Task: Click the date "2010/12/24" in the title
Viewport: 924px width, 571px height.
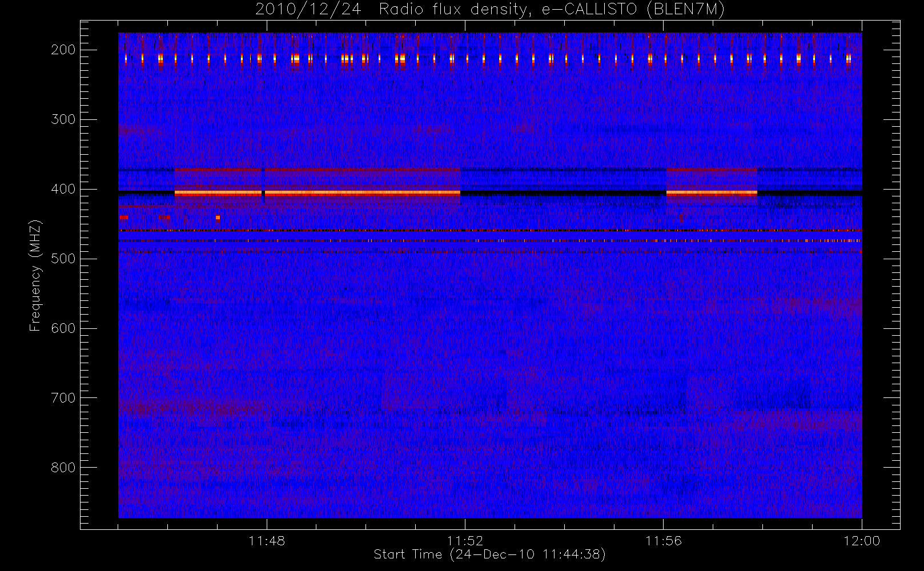Action: 308,10
